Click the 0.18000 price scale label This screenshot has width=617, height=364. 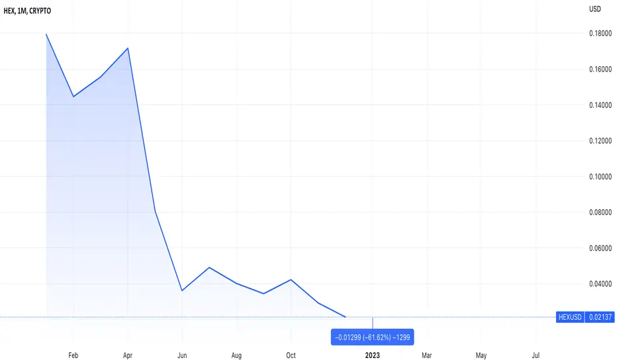(x=600, y=34)
